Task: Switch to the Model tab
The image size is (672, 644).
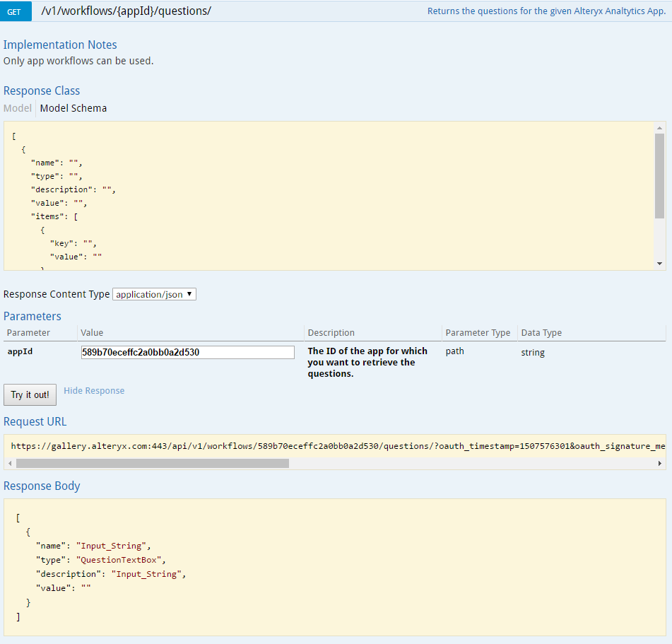Action: click(x=18, y=108)
